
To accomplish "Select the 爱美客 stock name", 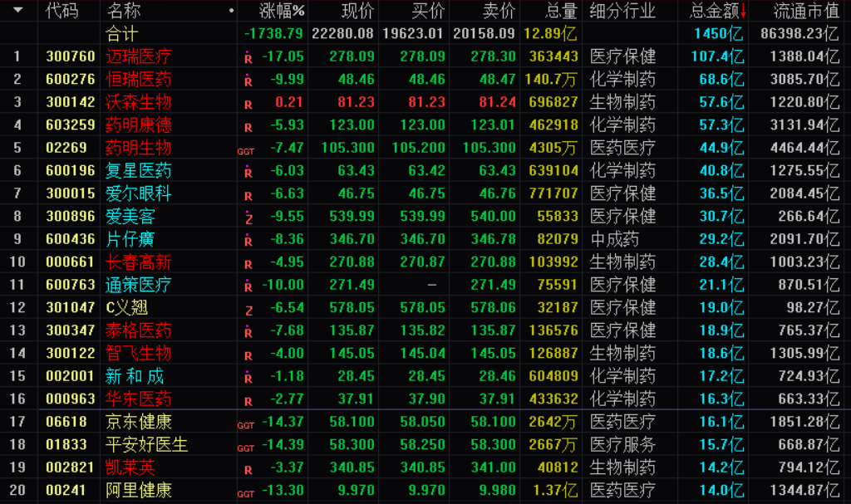I will [130, 217].
